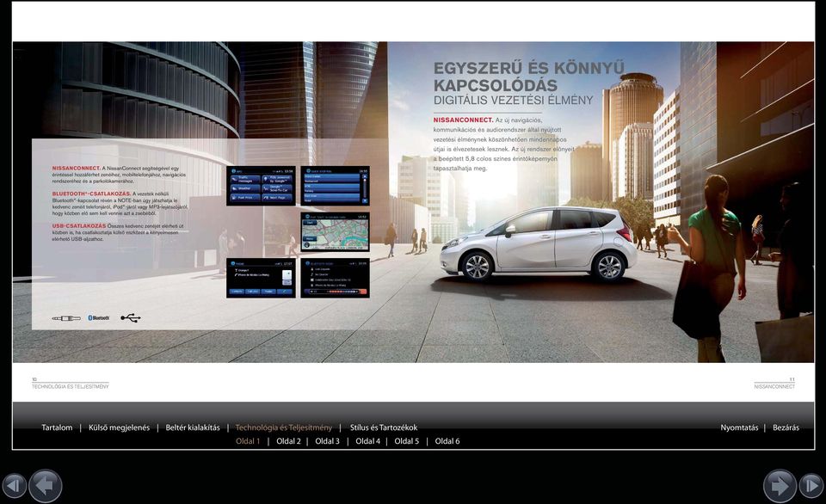The image size is (826, 504).
Task: Click the Bluetooth logo icon
Action: (98, 318)
